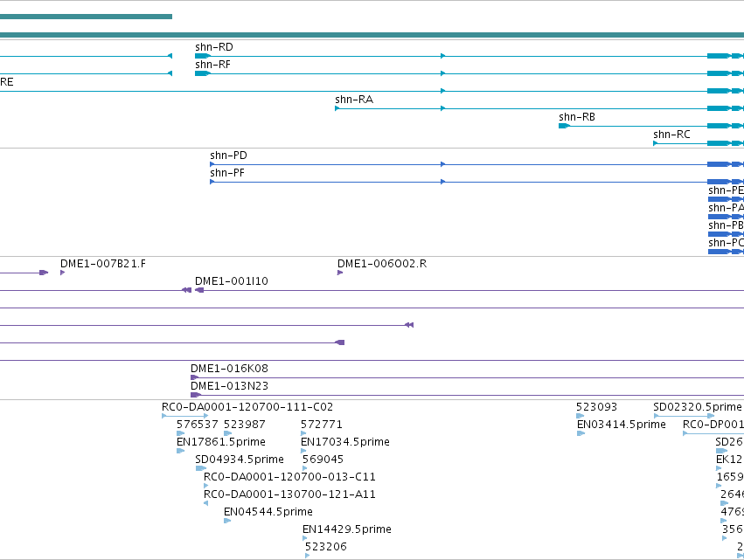Viewport: 744px width, 560px height.
Task: Click the 523987 EST label
Action: 245,425
